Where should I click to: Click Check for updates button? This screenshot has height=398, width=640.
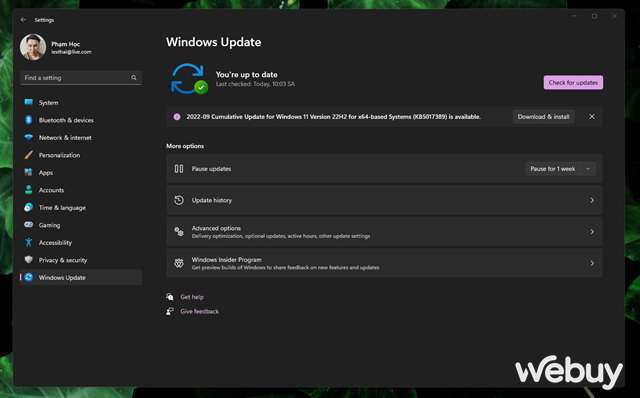click(573, 82)
